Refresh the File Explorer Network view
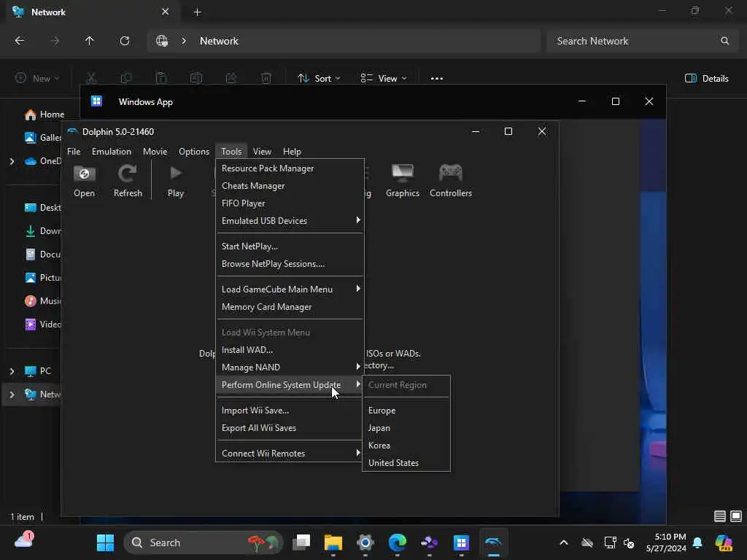The height and width of the screenshot is (560, 747). coord(125,41)
